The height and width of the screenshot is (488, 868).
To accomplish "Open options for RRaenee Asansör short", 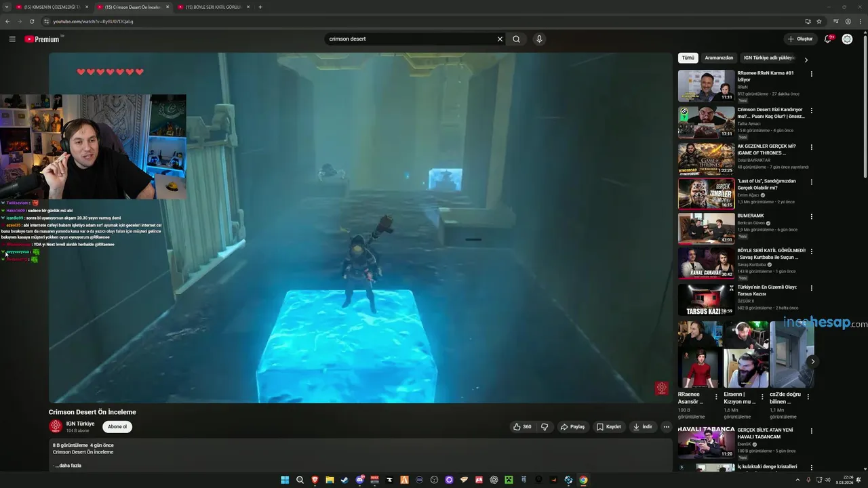I will click(716, 396).
